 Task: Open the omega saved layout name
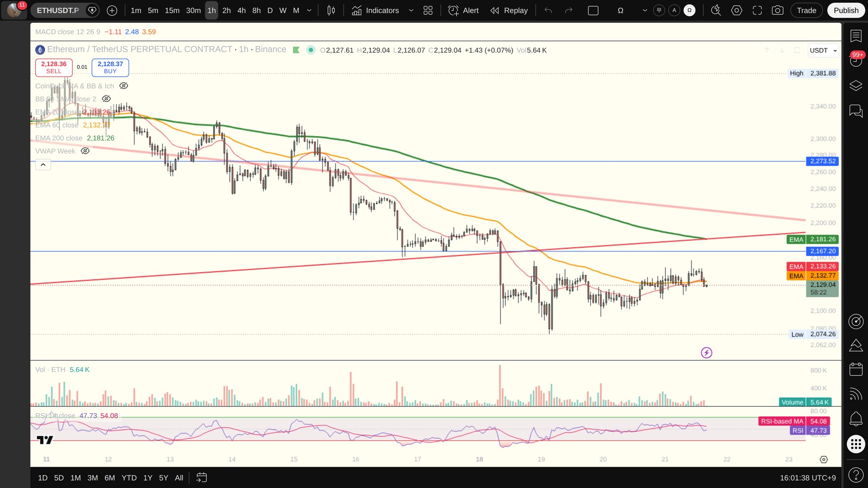(621, 10)
